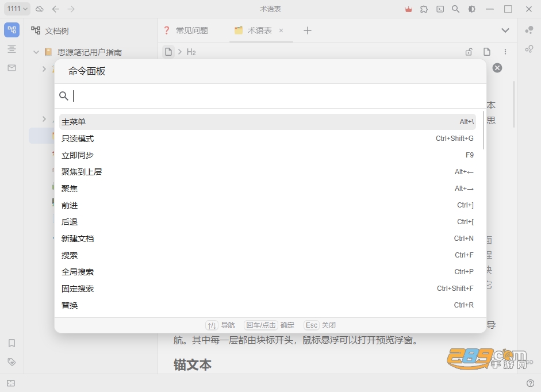The image size is (541, 392).
Task: Open the plugins puzzle icon
Action: pos(424,9)
